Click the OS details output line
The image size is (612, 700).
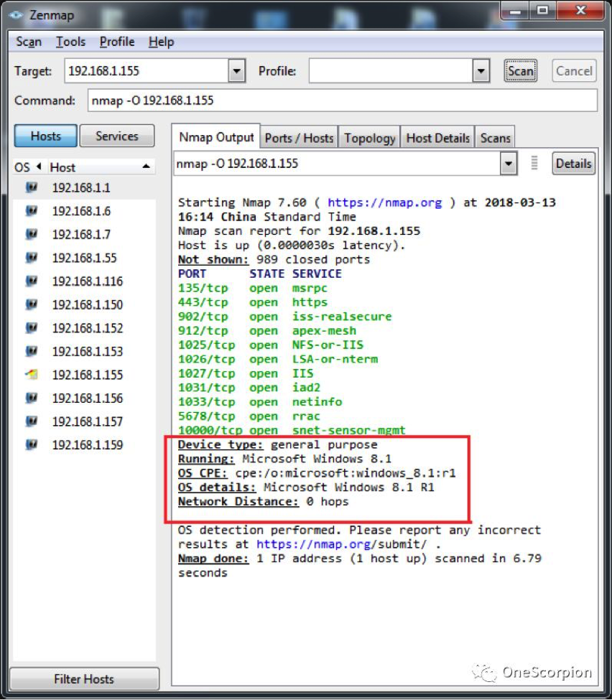click(x=306, y=487)
